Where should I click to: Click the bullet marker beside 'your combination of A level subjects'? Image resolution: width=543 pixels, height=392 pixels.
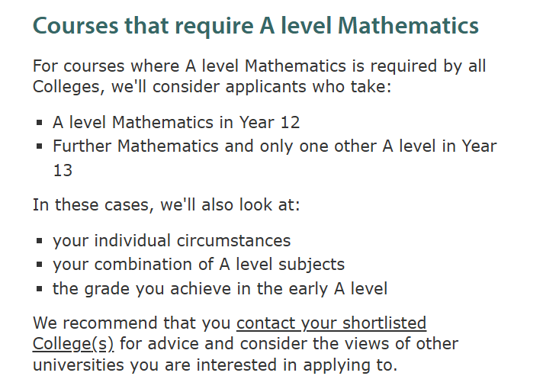coord(40,265)
